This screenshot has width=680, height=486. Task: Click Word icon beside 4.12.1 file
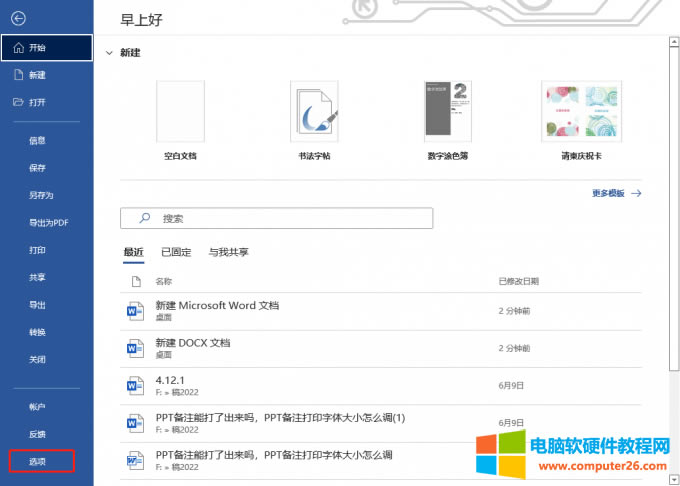tap(135, 386)
